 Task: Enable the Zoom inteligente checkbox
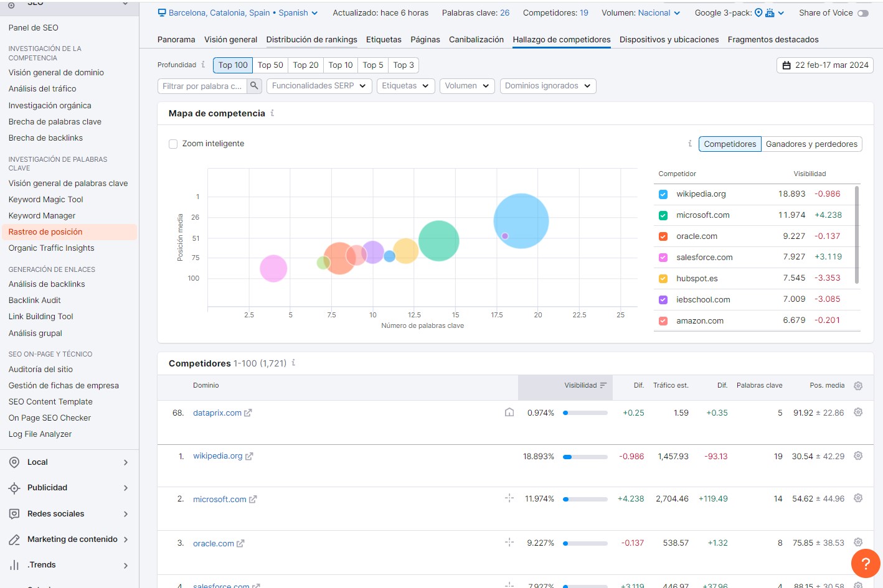coord(173,144)
